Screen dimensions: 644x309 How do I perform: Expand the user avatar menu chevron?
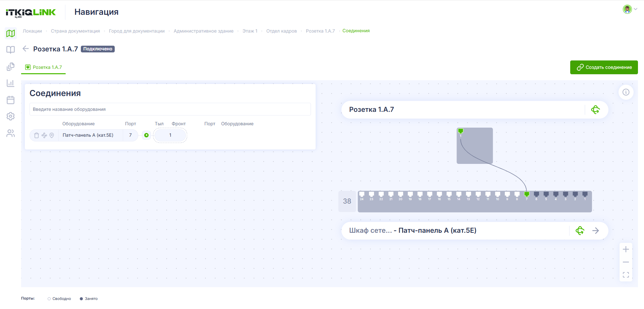635,9
